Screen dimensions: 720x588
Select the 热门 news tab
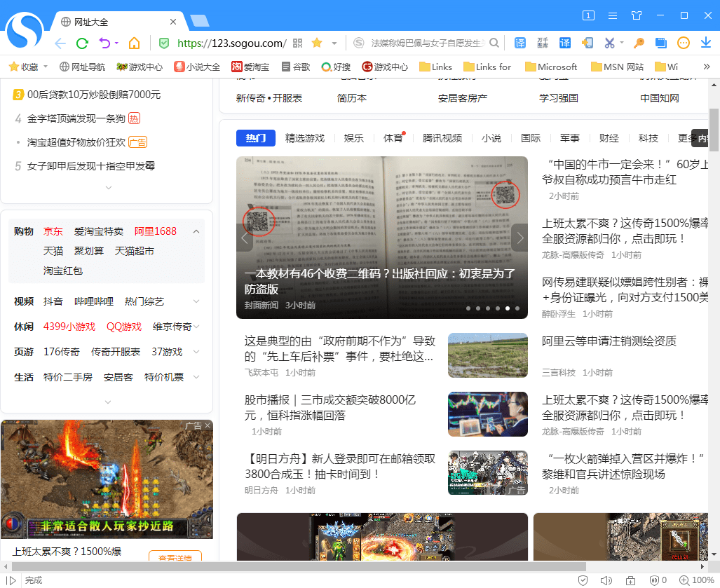pos(255,138)
